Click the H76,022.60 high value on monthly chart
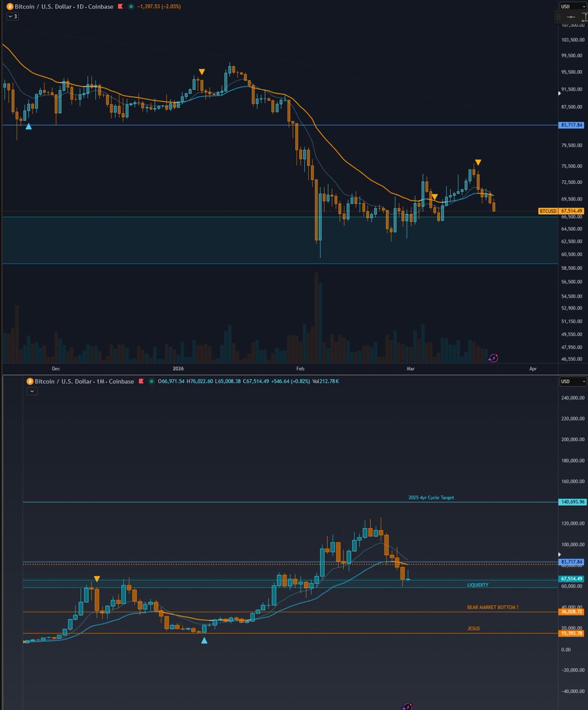Viewport: 588px width, 710px height. 201,382
